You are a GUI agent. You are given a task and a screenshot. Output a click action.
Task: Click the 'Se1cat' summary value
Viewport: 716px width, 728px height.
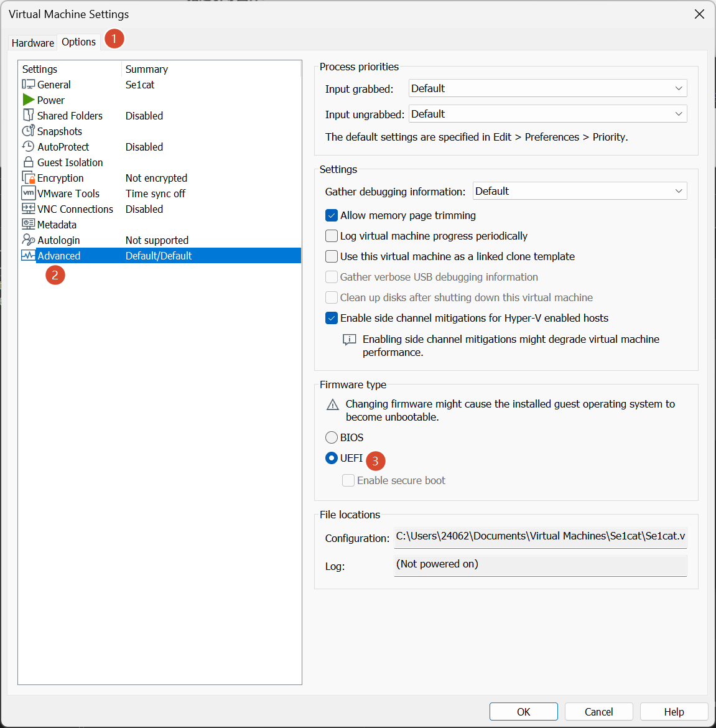tap(140, 85)
